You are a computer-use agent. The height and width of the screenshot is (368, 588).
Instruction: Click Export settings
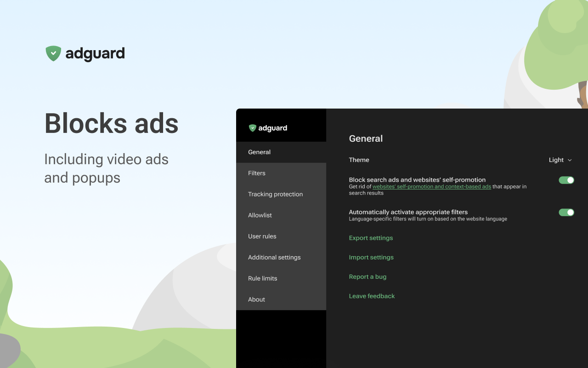point(371,238)
